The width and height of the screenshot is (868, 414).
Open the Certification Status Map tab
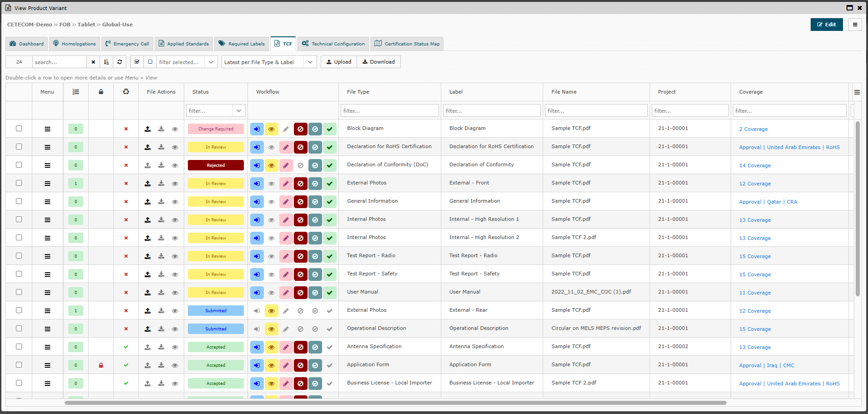click(x=407, y=44)
